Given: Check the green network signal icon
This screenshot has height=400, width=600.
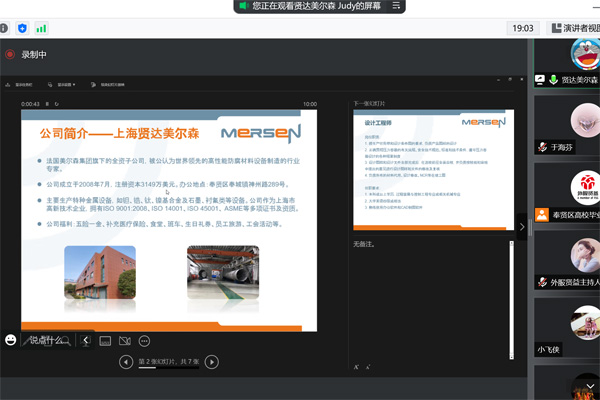Looking at the screenshot, I should (x=41, y=28).
